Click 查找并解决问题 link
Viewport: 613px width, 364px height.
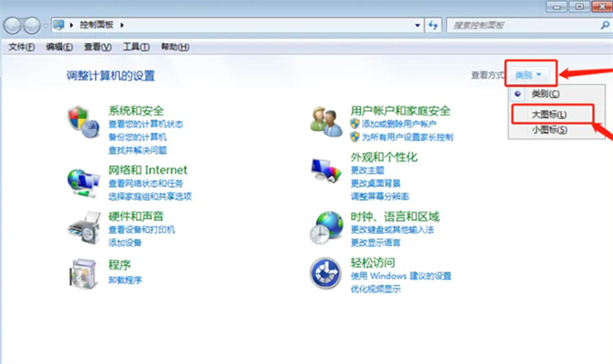coord(138,150)
